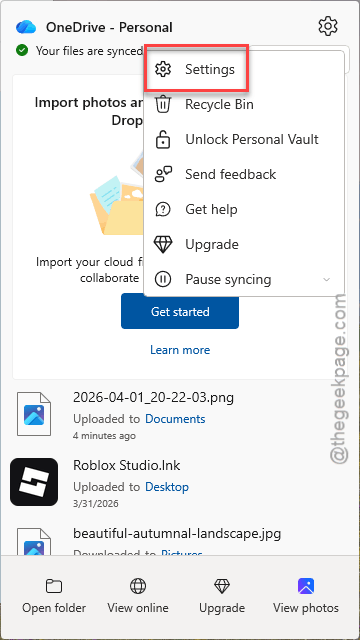360x640 pixels.
Task: Click the OneDrive - Personal title
Action: 109,27
